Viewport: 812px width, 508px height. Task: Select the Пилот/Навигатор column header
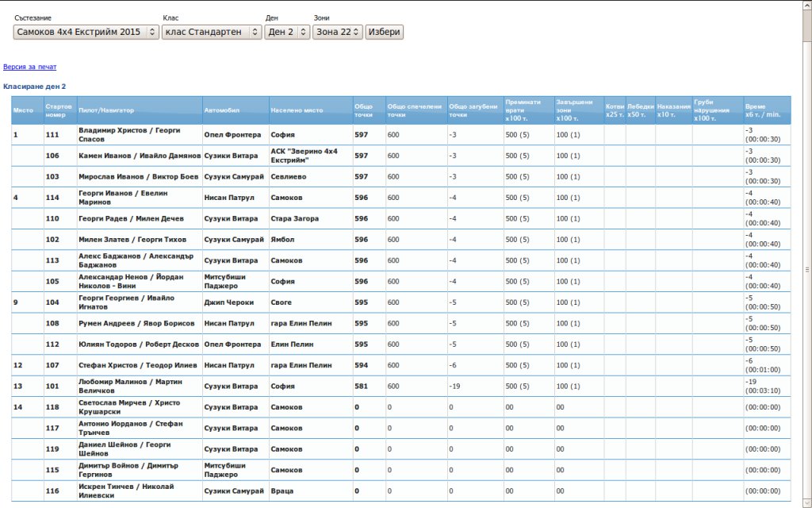(106, 110)
